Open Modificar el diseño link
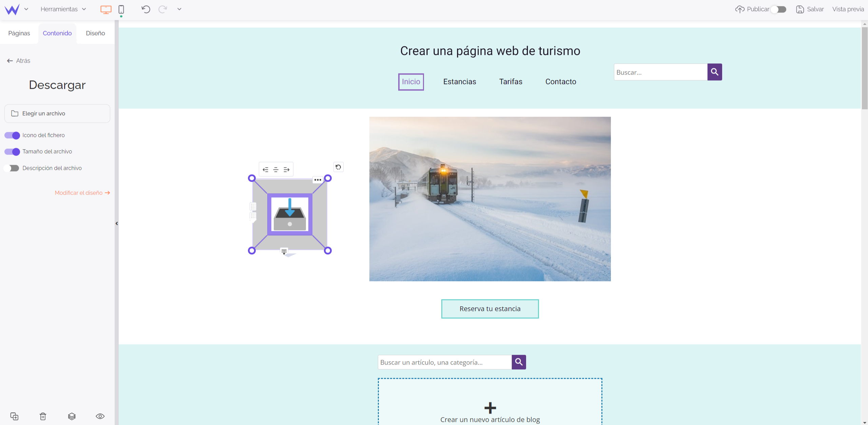 82,193
